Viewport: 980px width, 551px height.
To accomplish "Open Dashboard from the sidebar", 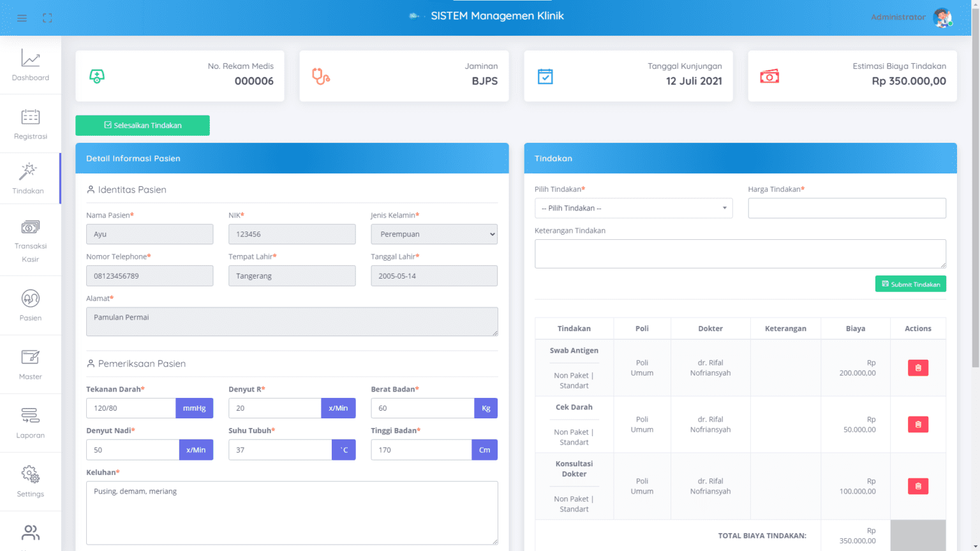I will (31, 65).
